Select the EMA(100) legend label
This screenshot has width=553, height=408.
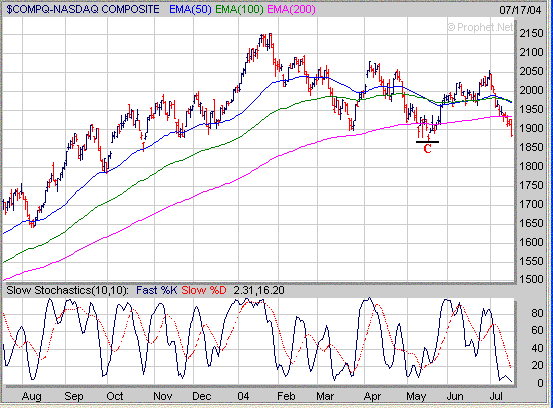[x=239, y=9]
